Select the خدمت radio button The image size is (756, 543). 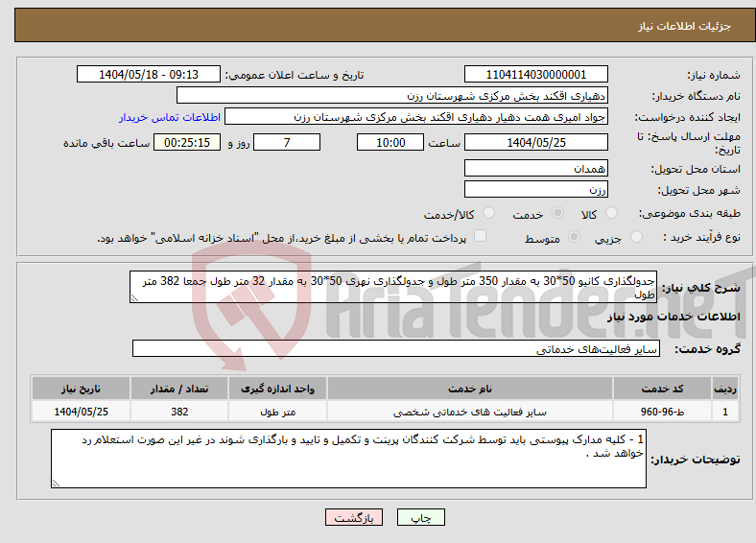tap(557, 213)
